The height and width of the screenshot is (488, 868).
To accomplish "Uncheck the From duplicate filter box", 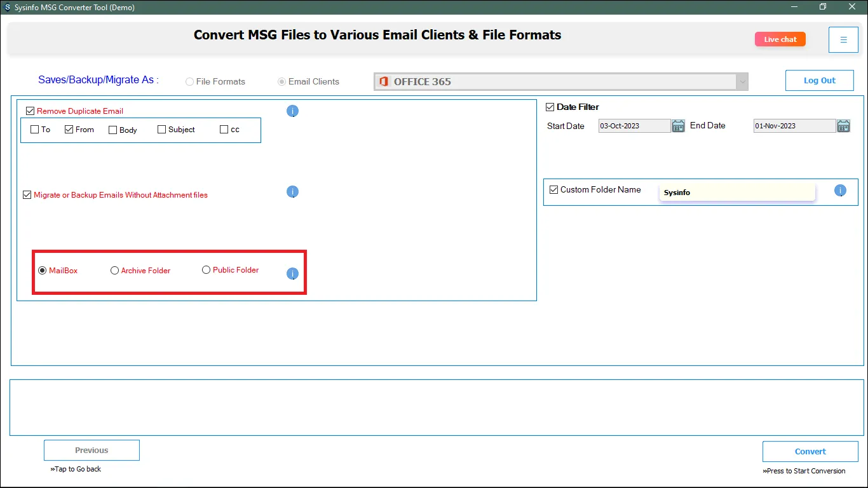I will (x=69, y=130).
